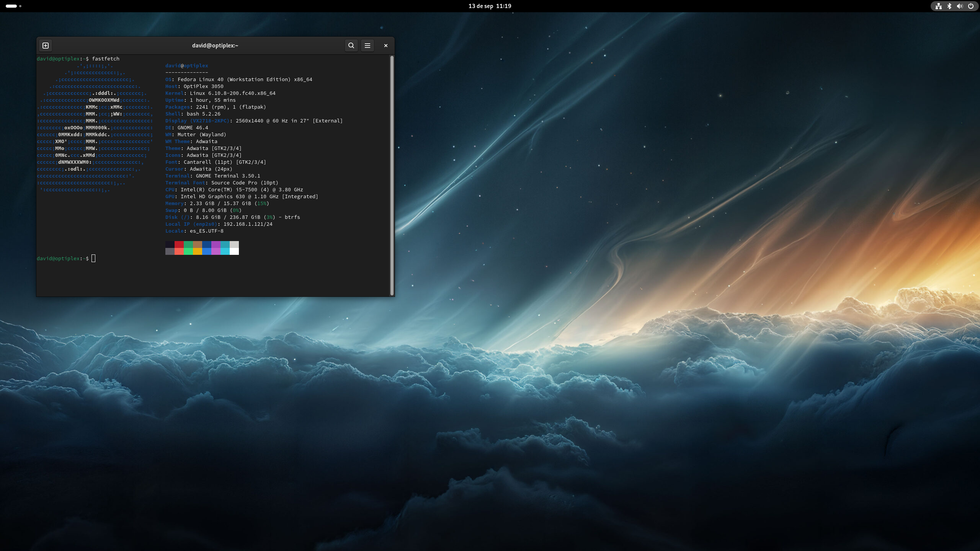The image size is (980, 551).
Task: Click the local IP '192.168.1.121/24' value
Action: (x=248, y=224)
